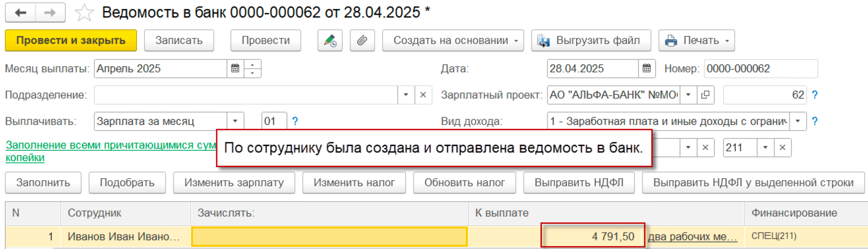This screenshot has height=249, width=868.
Task: Clear the 'Подразделение' field
Action: pos(423,95)
